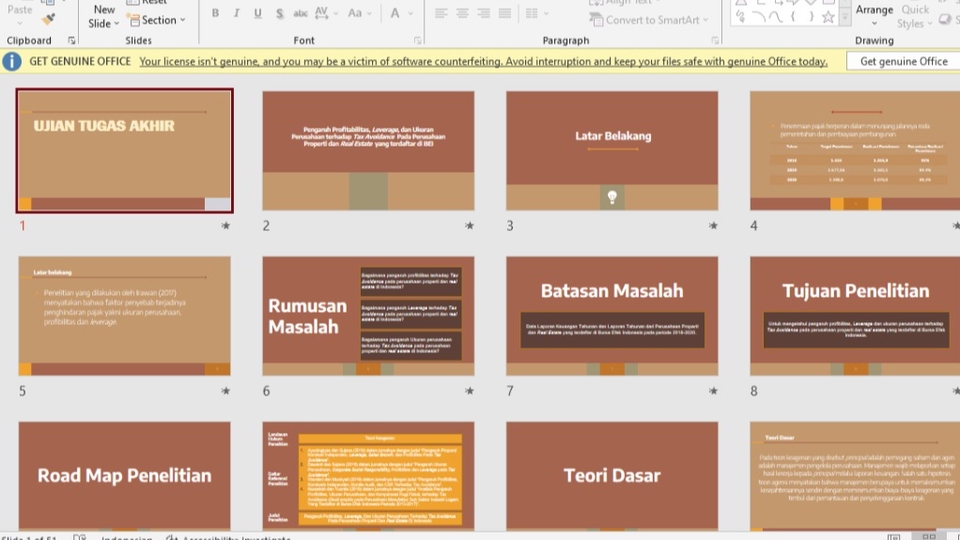960x540 pixels.
Task: Click the Get genuine Office button
Action: (904, 61)
